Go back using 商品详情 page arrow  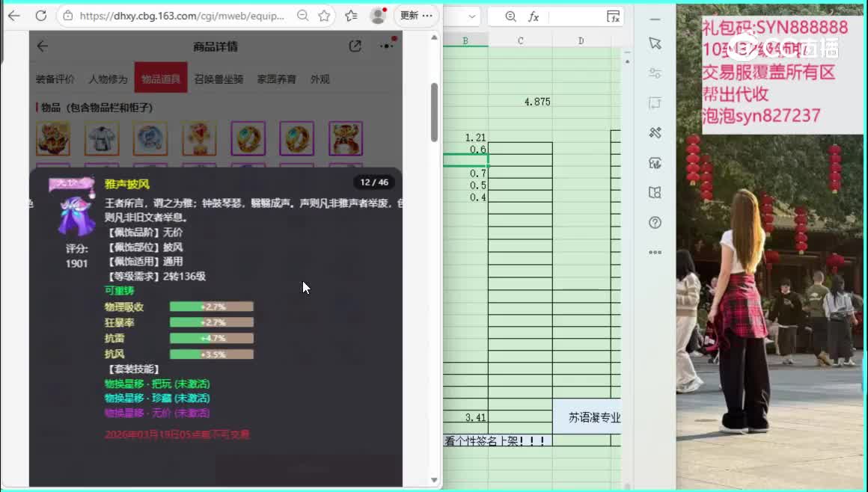coord(43,46)
